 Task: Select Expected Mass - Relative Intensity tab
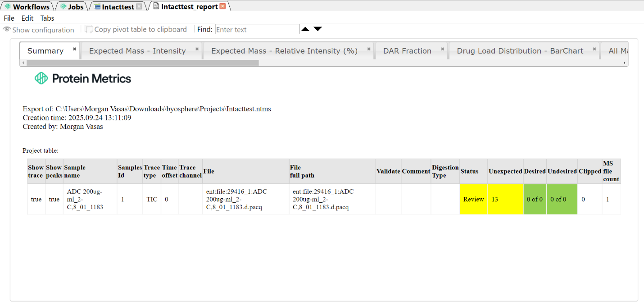point(284,51)
